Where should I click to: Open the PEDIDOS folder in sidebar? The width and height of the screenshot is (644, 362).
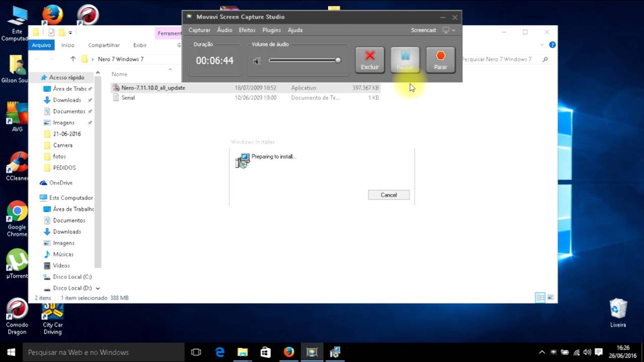coord(64,167)
